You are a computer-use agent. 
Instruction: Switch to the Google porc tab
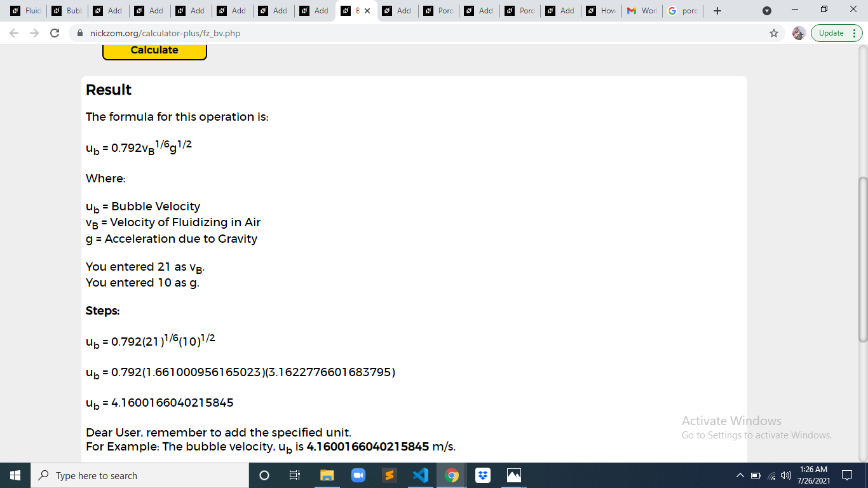(682, 11)
